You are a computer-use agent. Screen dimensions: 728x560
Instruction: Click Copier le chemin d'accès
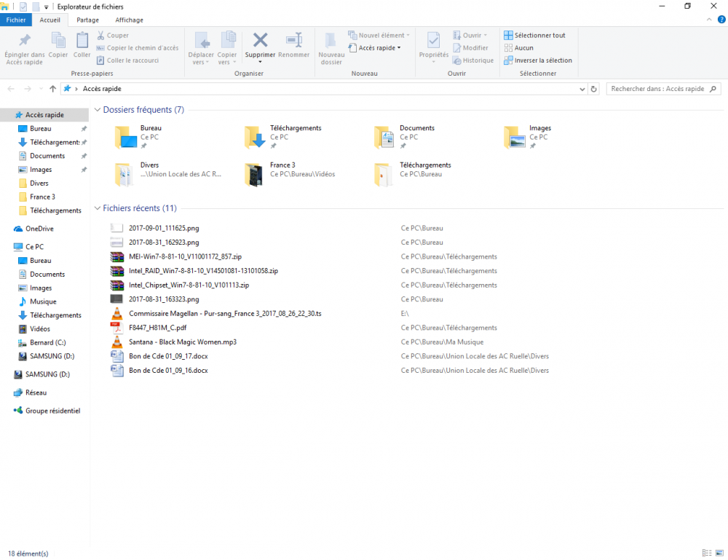pyautogui.click(x=138, y=48)
